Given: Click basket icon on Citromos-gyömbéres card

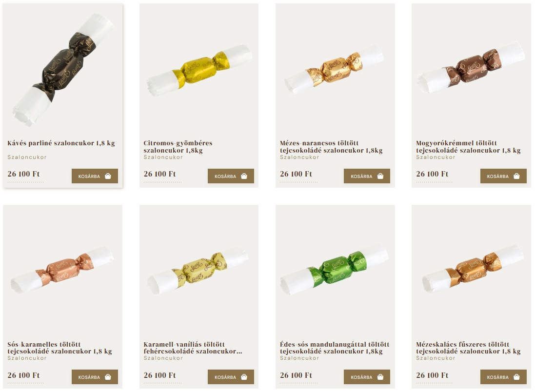Looking at the screenshot, I should [x=244, y=176].
